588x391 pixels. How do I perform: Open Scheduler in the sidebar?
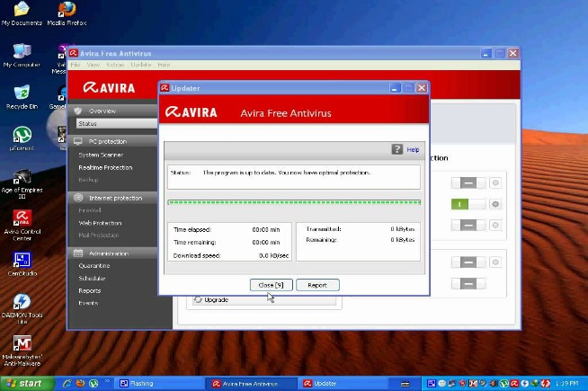coord(92,278)
